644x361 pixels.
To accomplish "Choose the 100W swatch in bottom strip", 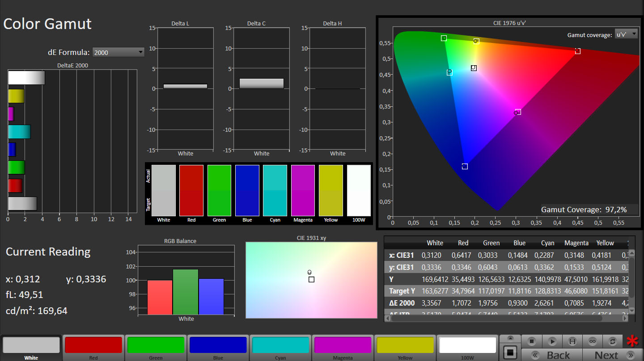I will pyautogui.click(x=467, y=345).
